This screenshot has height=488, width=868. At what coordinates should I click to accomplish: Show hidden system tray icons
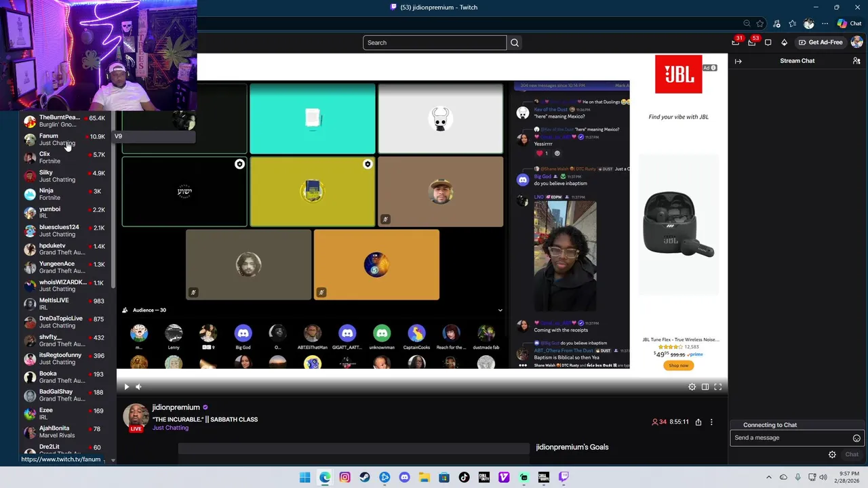[x=768, y=477]
